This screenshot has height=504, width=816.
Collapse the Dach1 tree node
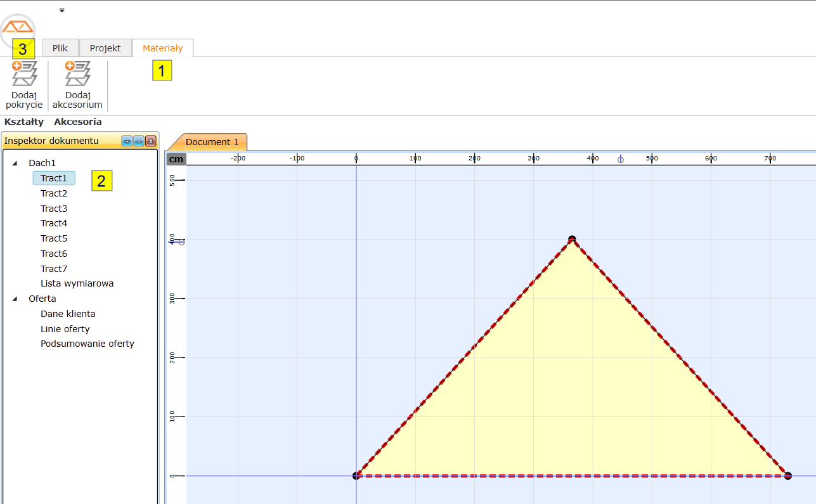[15, 164]
